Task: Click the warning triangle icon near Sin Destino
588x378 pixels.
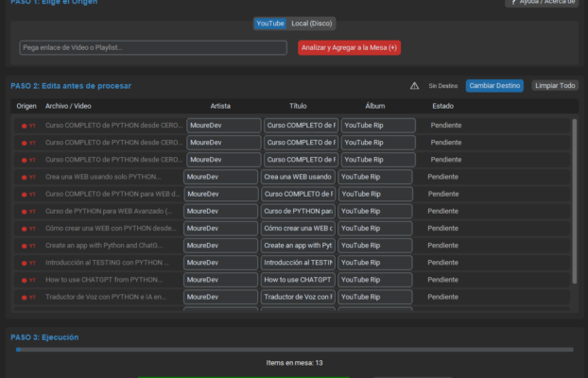Action: click(414, 85)
